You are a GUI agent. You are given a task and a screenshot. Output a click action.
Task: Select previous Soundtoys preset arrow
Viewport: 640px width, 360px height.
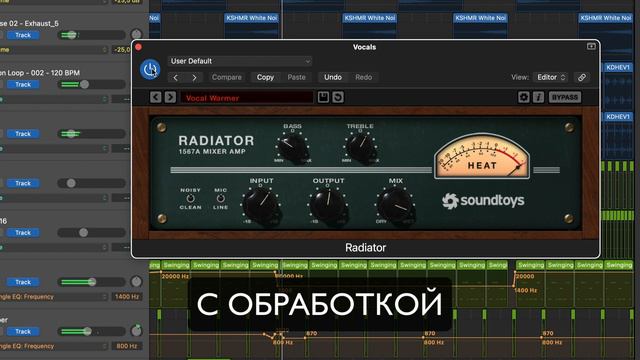(x=156, y=97)
